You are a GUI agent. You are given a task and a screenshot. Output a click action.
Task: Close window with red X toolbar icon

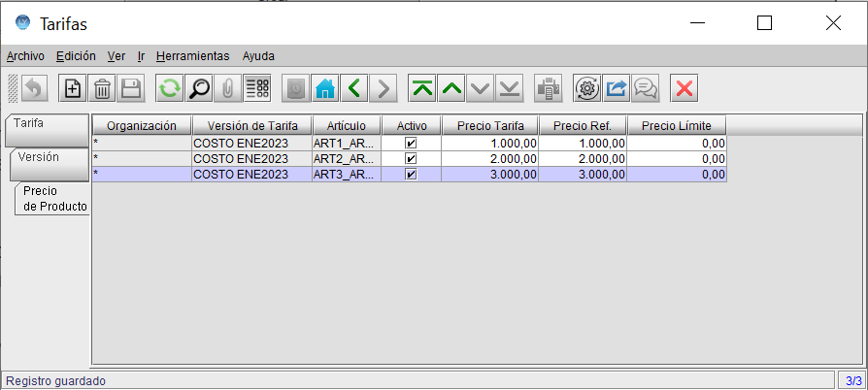(x=684, y=88)
